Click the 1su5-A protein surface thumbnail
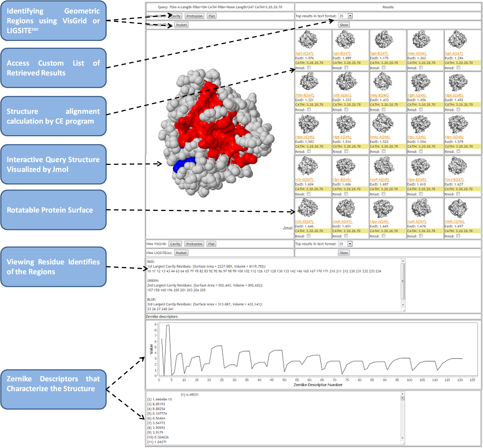This screenshot has width=483, height=448. coord(420,208)
